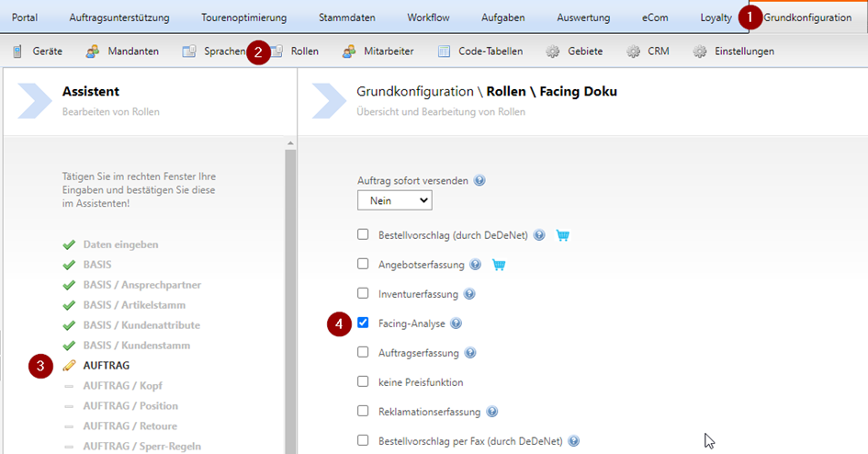Screen dimensions: 868x454
Task: Click the Gebiete gear icon
Action: click(552, 51)
